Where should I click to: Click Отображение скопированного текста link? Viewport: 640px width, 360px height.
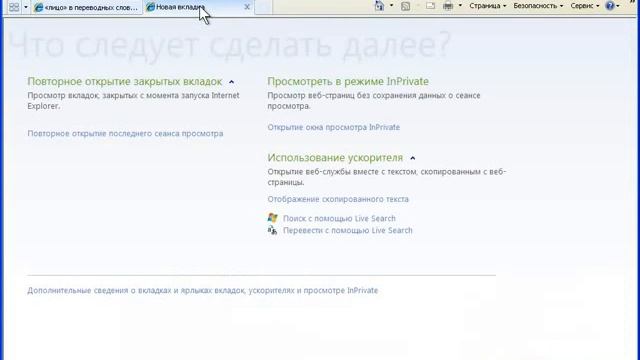338,199
